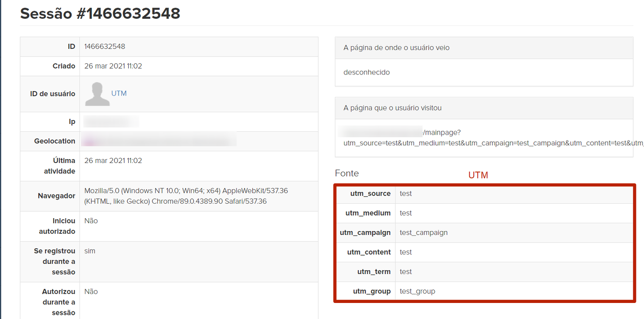Select the utm_campaign value test_campaign
Screen dimensions: 644x319
coord(423,233)
